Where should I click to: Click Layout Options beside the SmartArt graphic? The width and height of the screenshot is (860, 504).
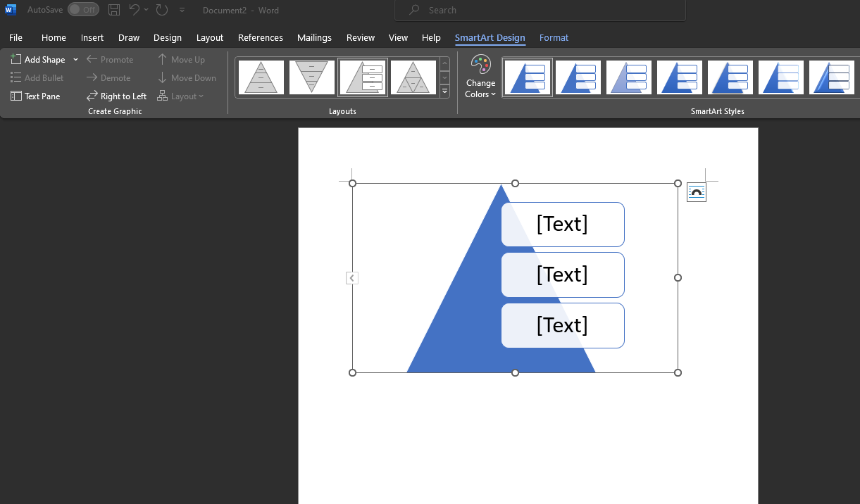[696, 191]
